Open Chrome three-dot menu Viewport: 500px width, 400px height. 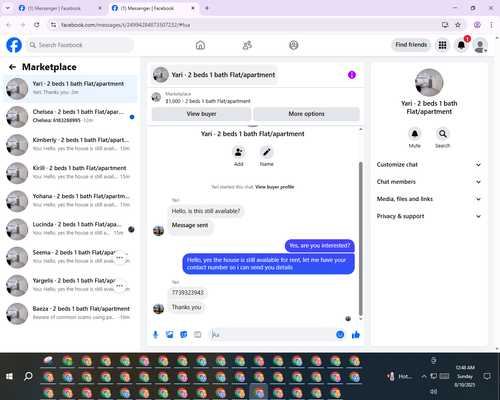491,25
